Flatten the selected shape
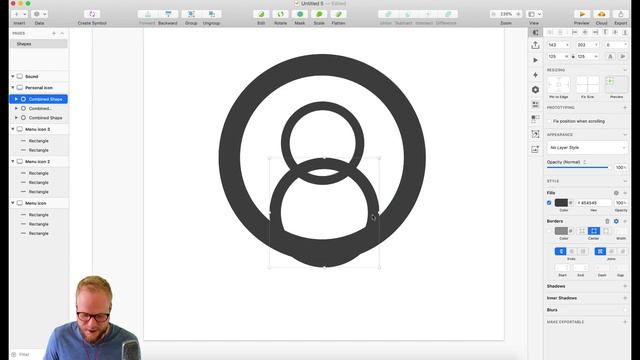The height and width of the screenshot is (360, 640). pos(338,14)
